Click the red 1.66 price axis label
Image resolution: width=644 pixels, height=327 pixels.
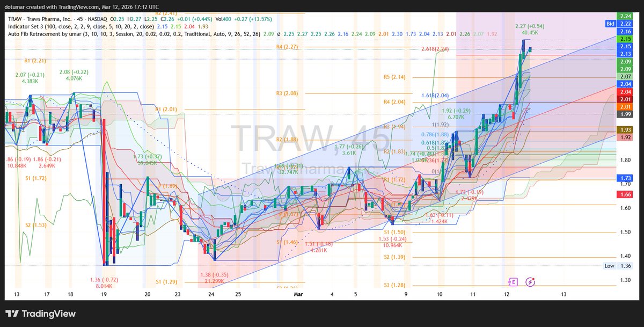625,194
